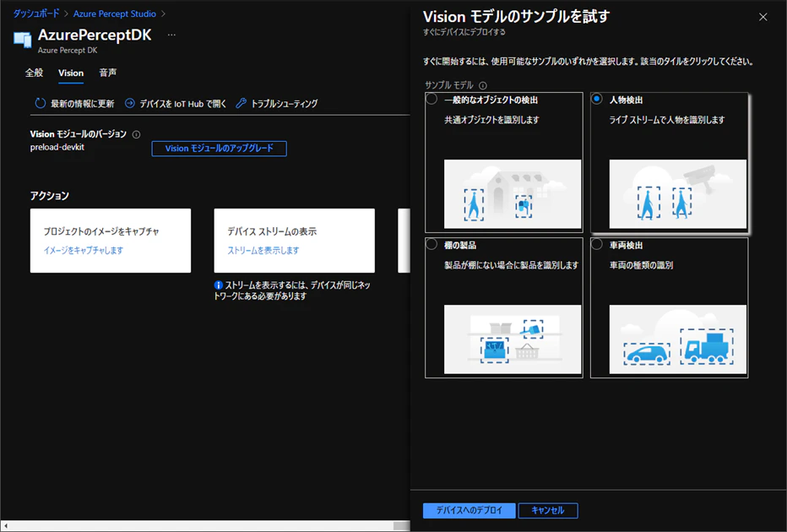
Task: Click the blue info icon under デバイス ストリームの表示
Action: (219, 285)
